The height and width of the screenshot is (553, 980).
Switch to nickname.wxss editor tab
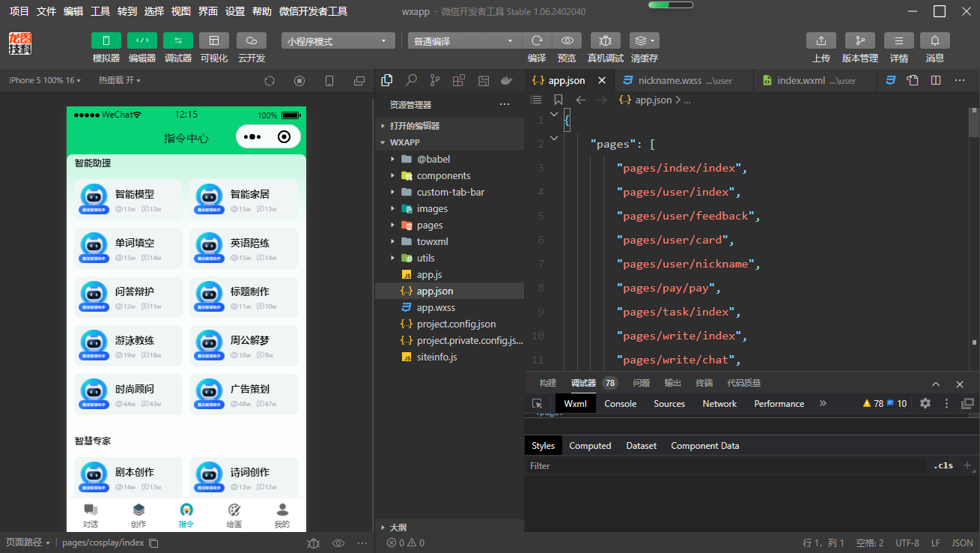point(684,80)
